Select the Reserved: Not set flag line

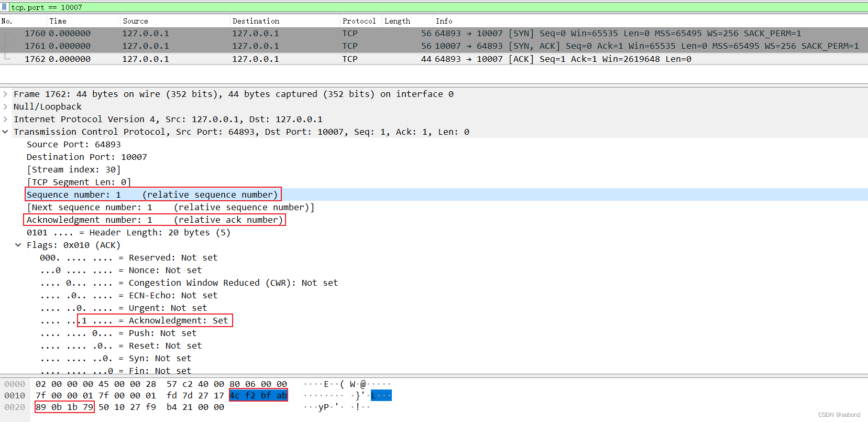(128, 258)
